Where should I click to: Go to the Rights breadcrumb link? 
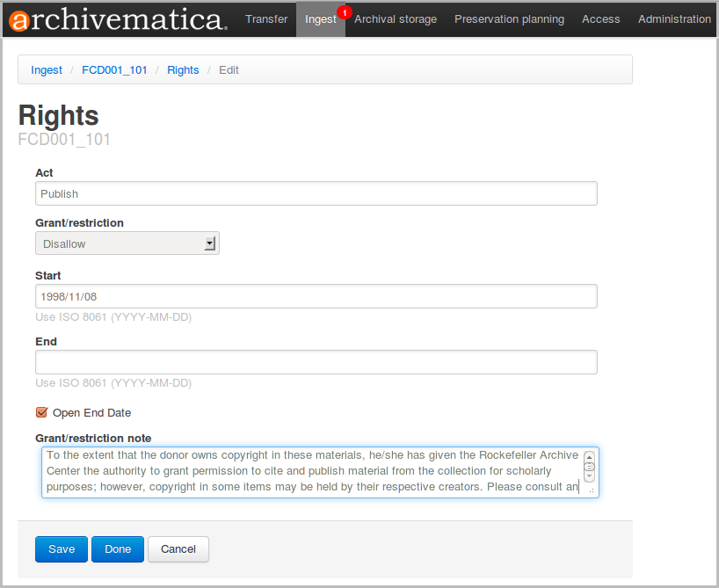pyautogui.click(x=183, y=70)
